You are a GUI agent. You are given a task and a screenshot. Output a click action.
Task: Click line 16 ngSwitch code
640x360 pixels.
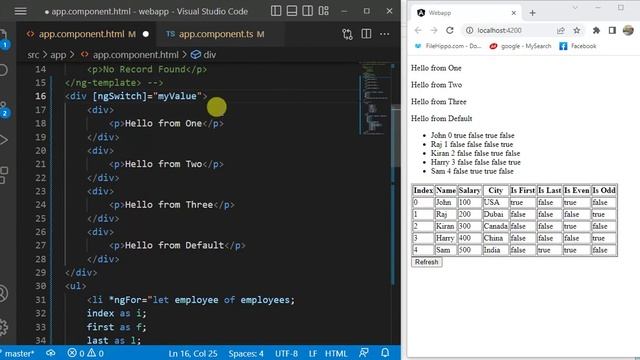136,96
